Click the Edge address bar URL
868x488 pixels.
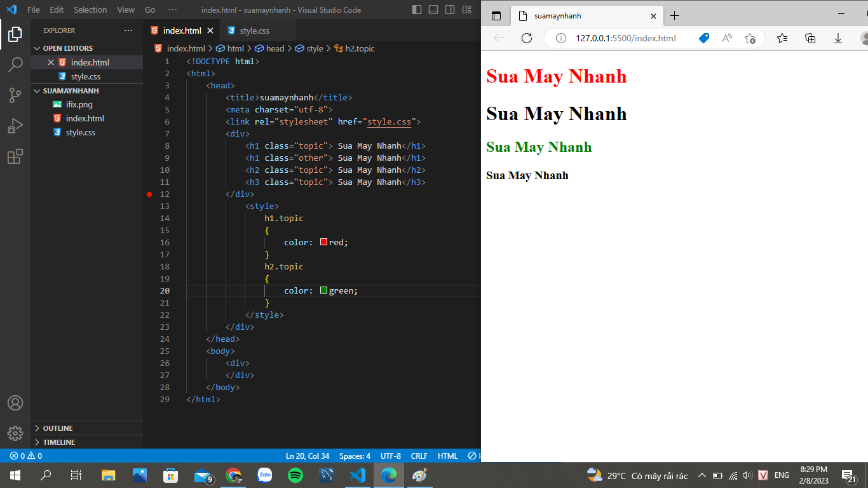coord(626,38)
